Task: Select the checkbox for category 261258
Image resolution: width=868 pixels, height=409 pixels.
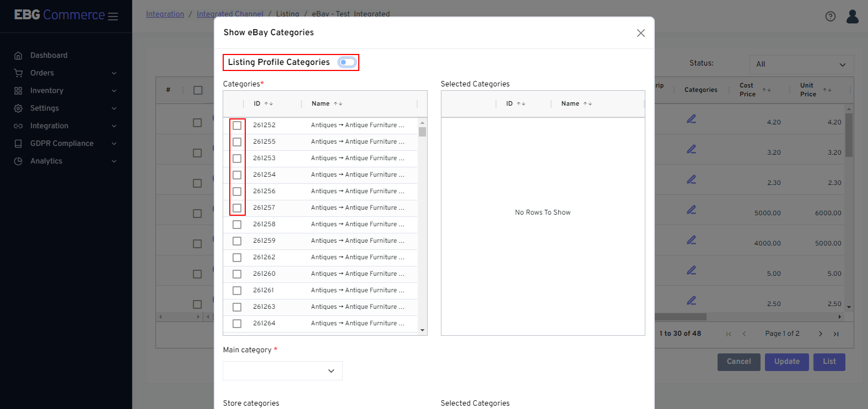Action: 237,225
